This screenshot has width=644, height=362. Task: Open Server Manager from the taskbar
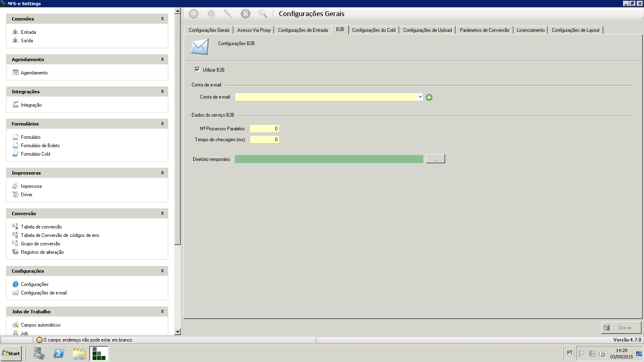click(x=39, y=354)
